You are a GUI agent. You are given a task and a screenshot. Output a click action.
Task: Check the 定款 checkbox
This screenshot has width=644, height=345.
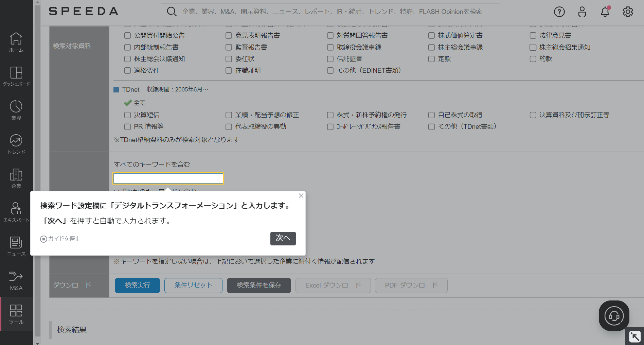coord(431,58)
